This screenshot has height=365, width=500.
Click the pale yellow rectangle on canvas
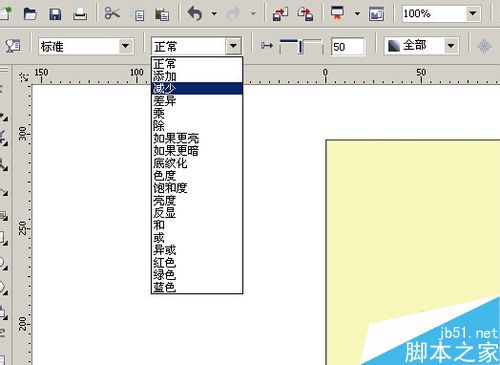point(413,227)
